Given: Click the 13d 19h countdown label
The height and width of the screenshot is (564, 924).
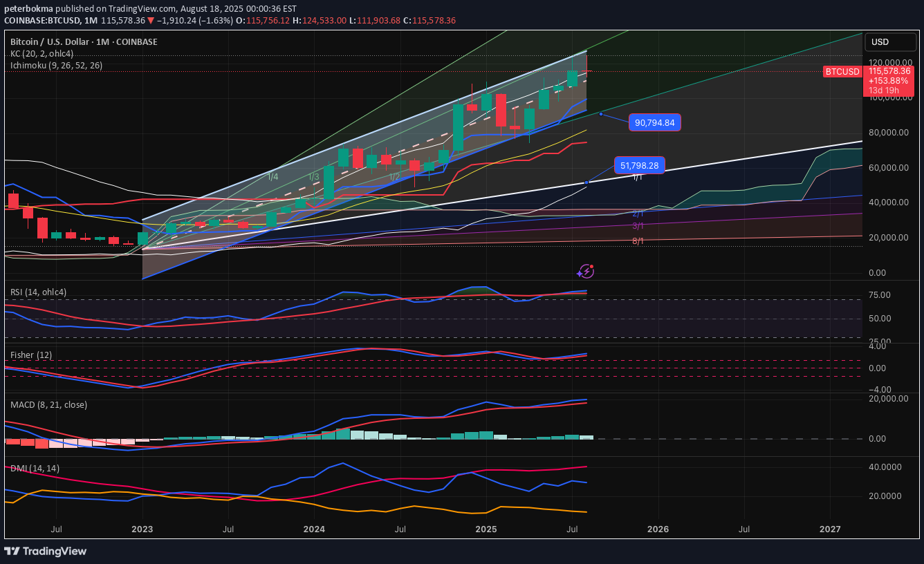Looking at the screenshot, I should [884, 91].
